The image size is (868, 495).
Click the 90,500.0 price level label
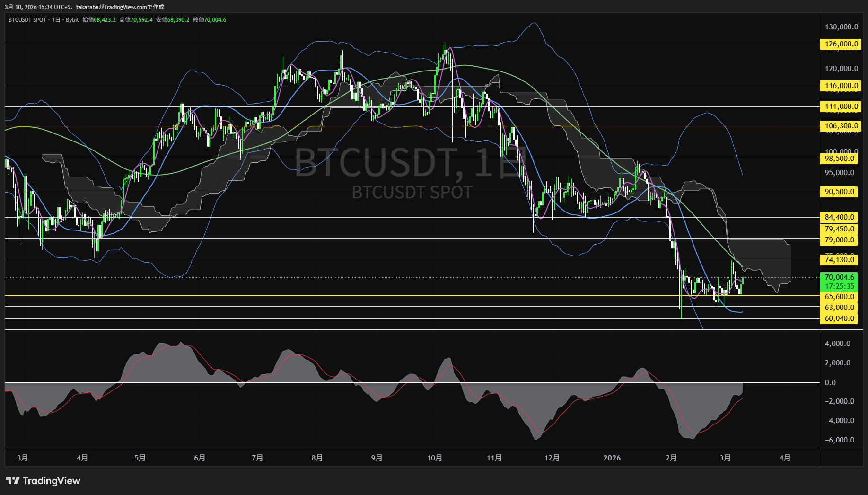point(839,192)
